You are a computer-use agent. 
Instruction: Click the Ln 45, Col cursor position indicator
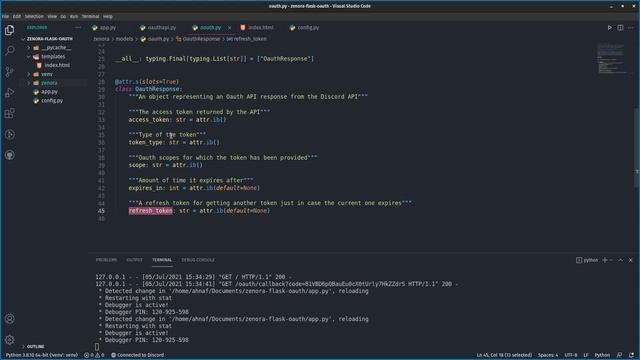click(x=504, y=355)
